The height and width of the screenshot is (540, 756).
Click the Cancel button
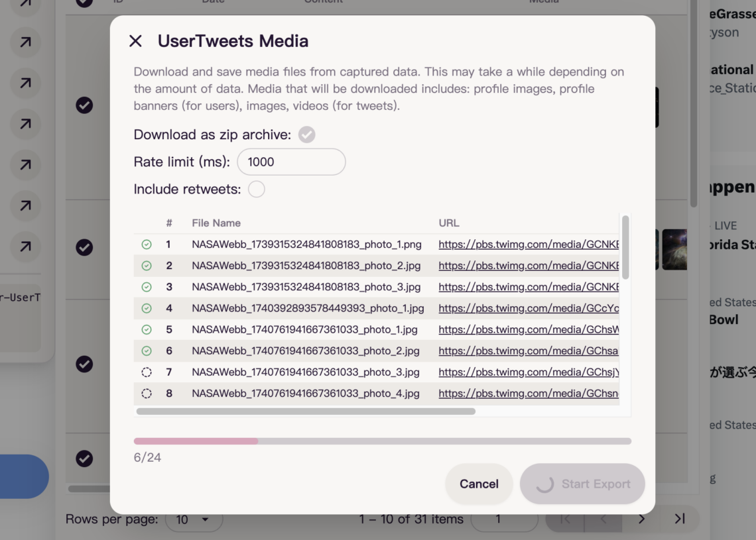479,484
